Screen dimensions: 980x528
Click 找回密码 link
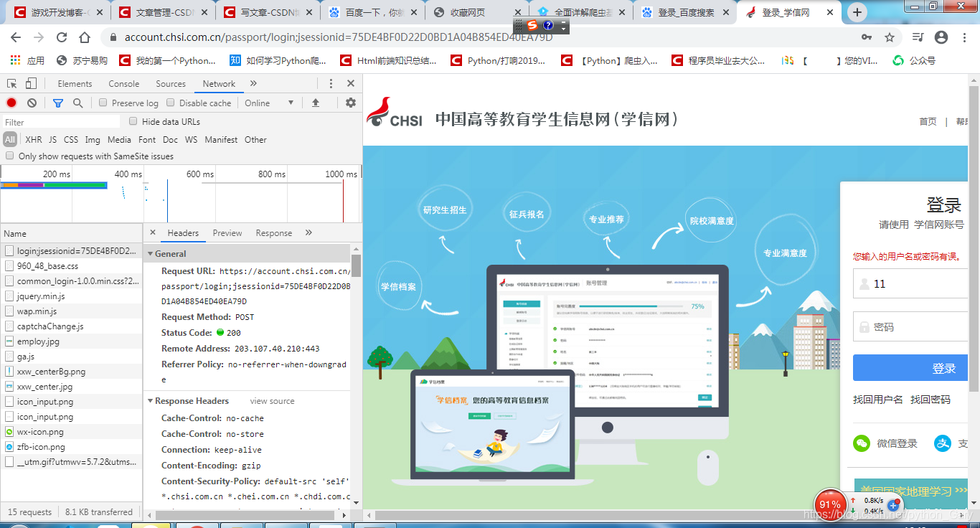(930, 400)
